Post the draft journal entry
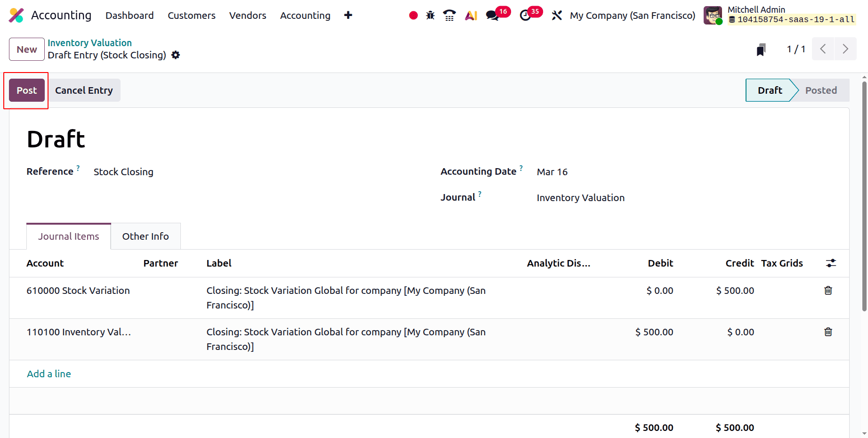Screen dimensions: 868x438 point(26,90)
